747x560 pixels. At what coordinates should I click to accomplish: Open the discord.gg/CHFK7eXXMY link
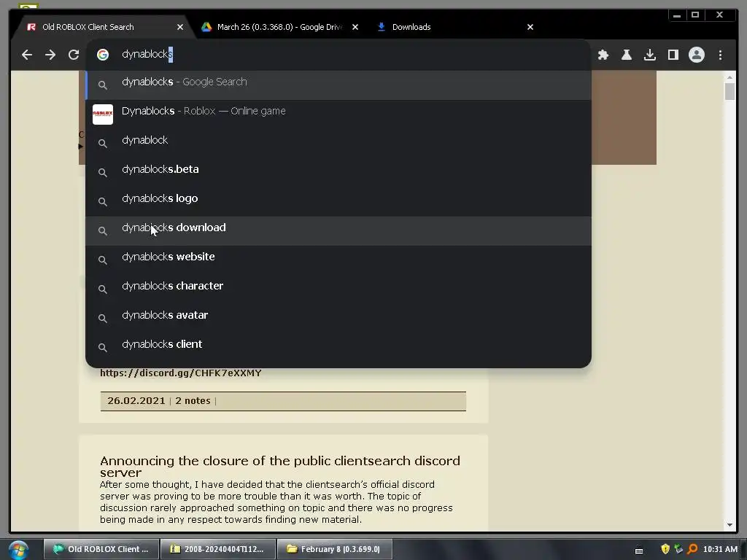pyautogui.click(x=181, y=373)
